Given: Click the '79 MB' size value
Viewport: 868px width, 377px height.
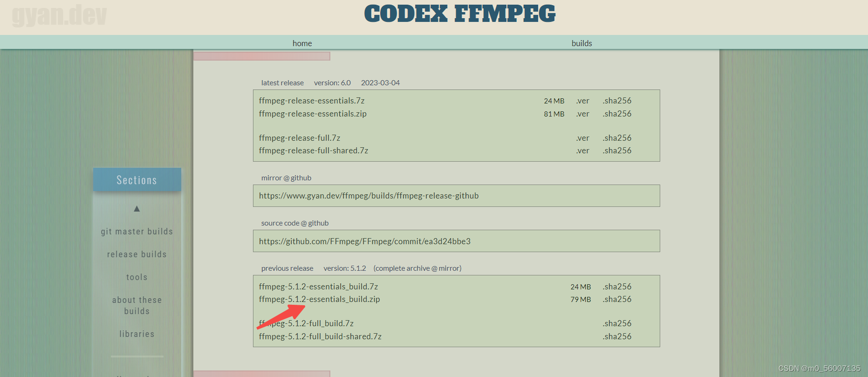Looking at the screenshot, I should [x=581, y=299].
